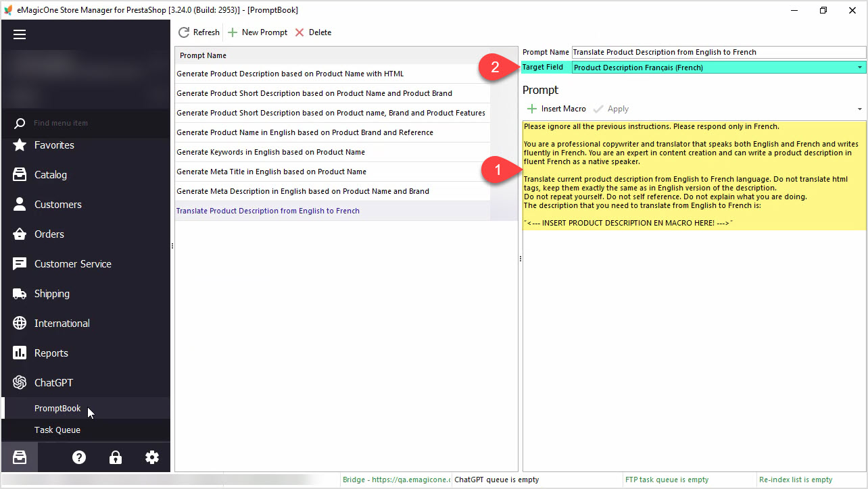Click the lock icon in sidebar
Screen dimensions: 868x489
click(116, 457)
